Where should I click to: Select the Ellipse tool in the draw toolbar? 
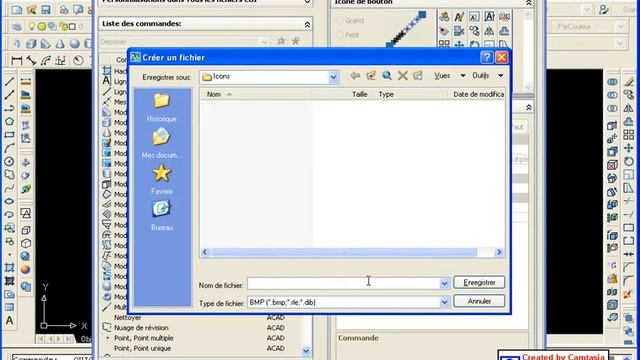9,201
